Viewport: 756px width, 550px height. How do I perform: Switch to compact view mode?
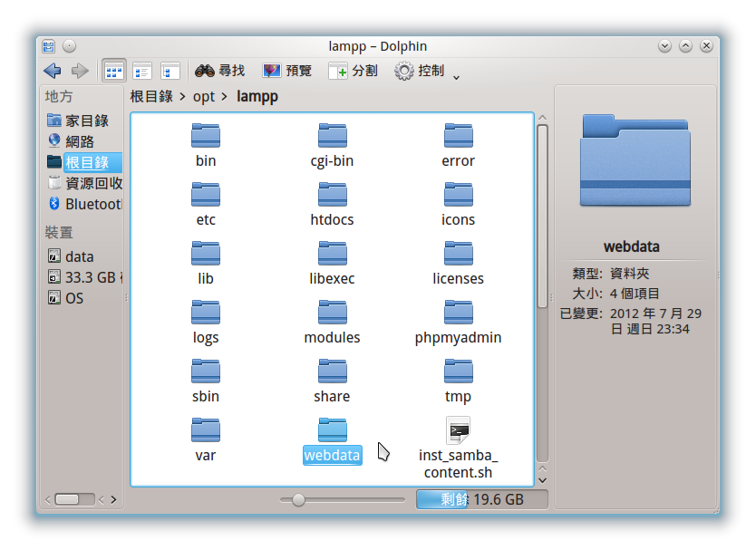(x=142, y=72)
